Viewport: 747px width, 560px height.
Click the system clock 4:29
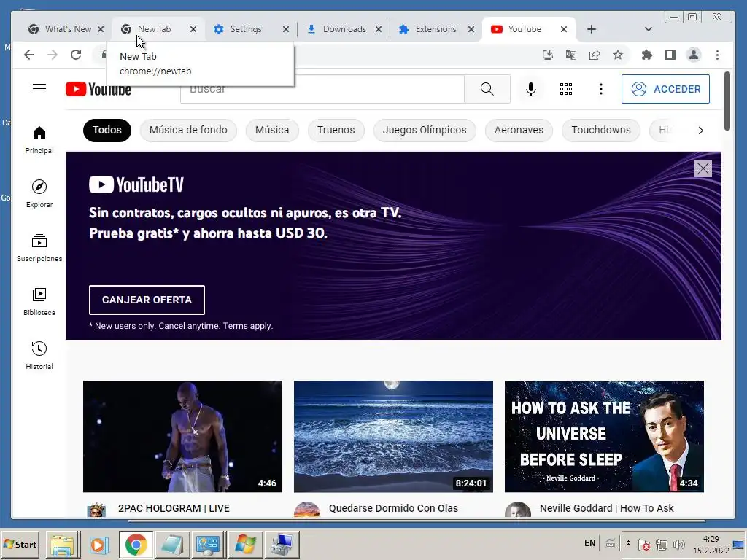pos(711,539)
